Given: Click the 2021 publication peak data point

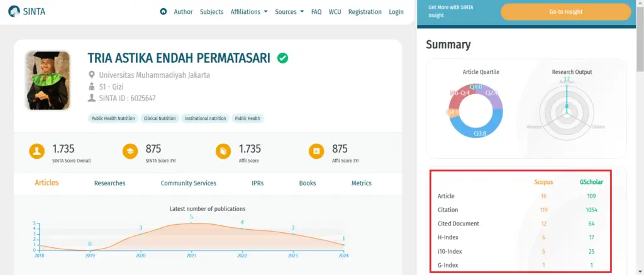Looking at the screenshot, I should (191, 223).
